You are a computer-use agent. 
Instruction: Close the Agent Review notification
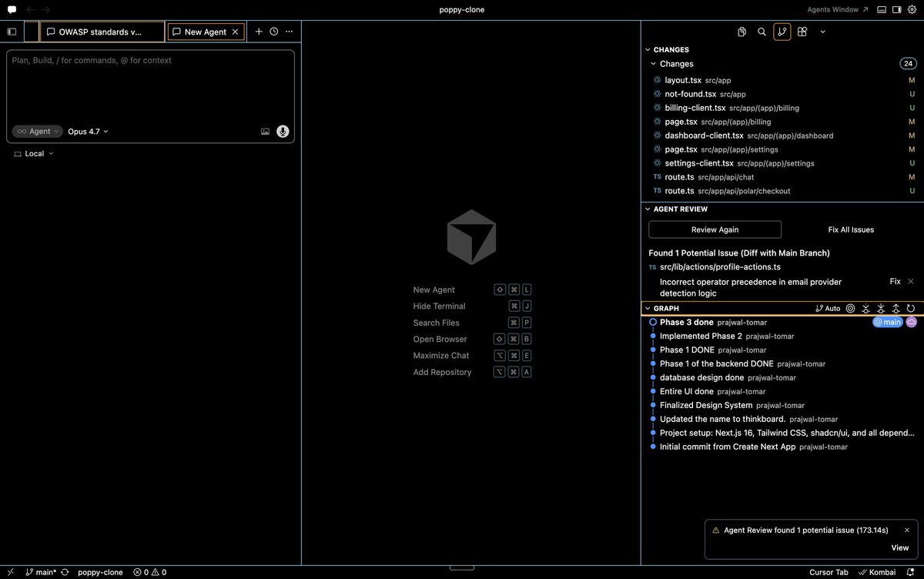point(907,530)
